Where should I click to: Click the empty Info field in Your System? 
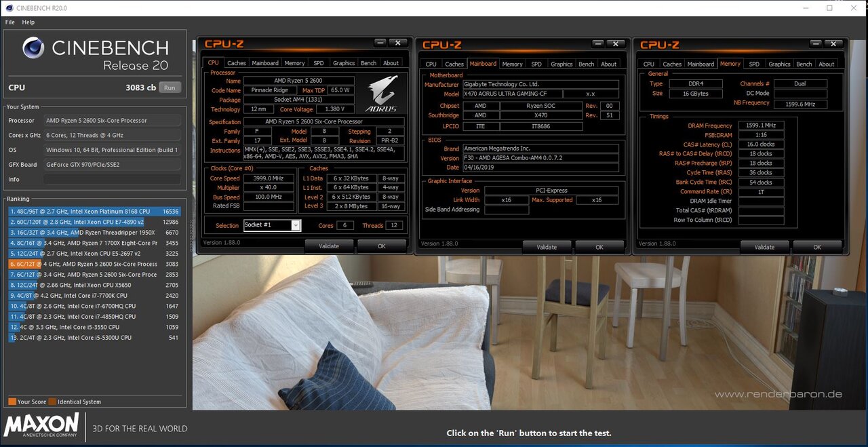point(113,180)
